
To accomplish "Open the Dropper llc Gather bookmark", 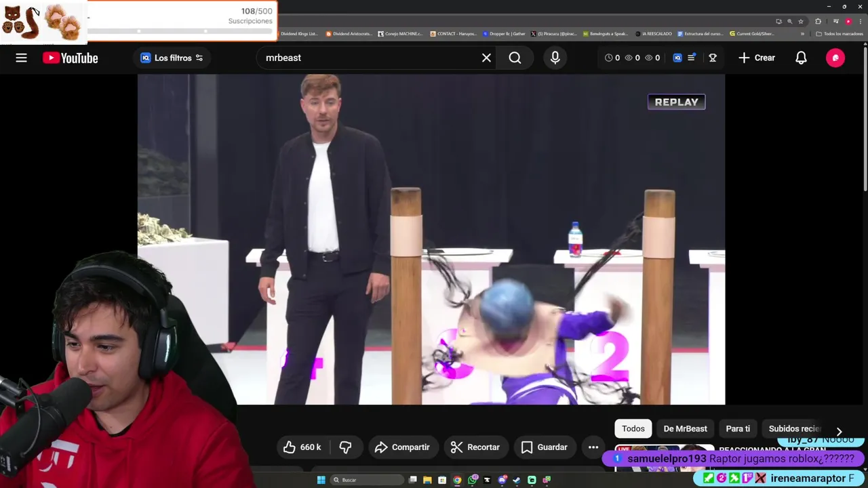I will click(x=504, y=33).
